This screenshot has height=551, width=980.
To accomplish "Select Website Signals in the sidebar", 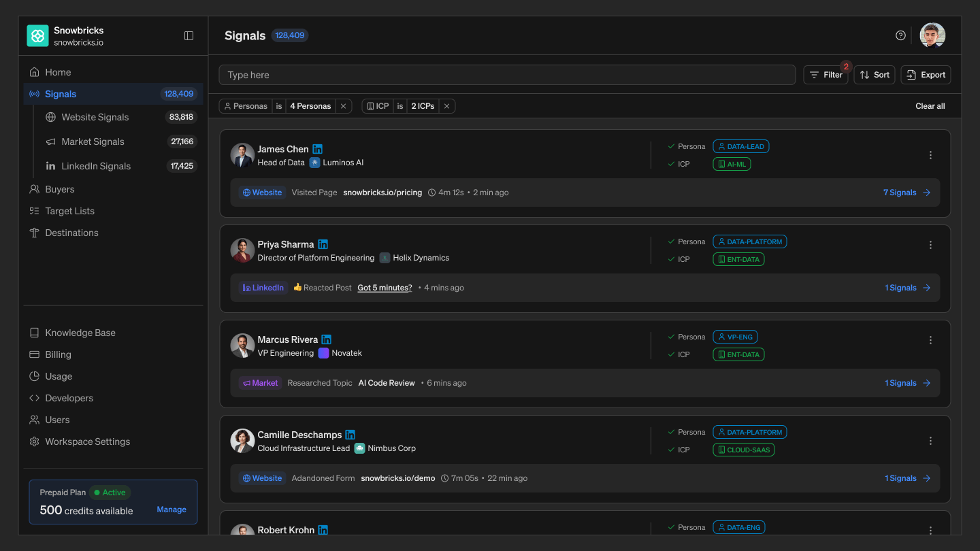I will point(120,117).
